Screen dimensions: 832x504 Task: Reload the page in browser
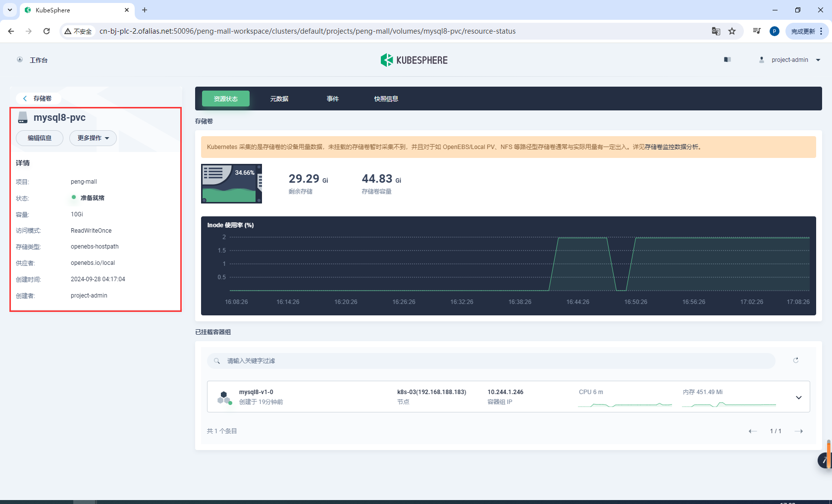[47, 31]
